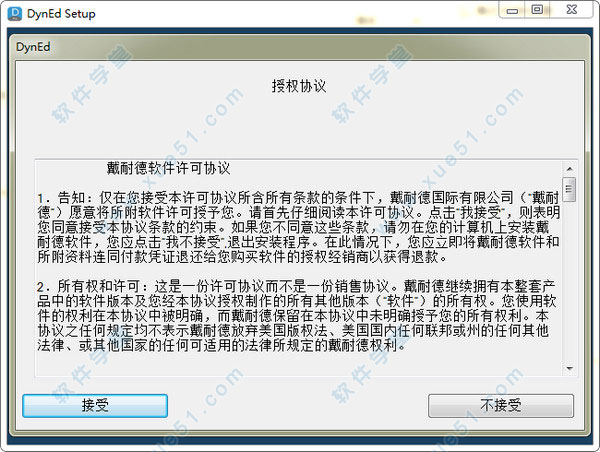This screenshot has height=452, width=600.
Task: Click the 不接受 (Decline) button
Action: (x=501, y=405)
